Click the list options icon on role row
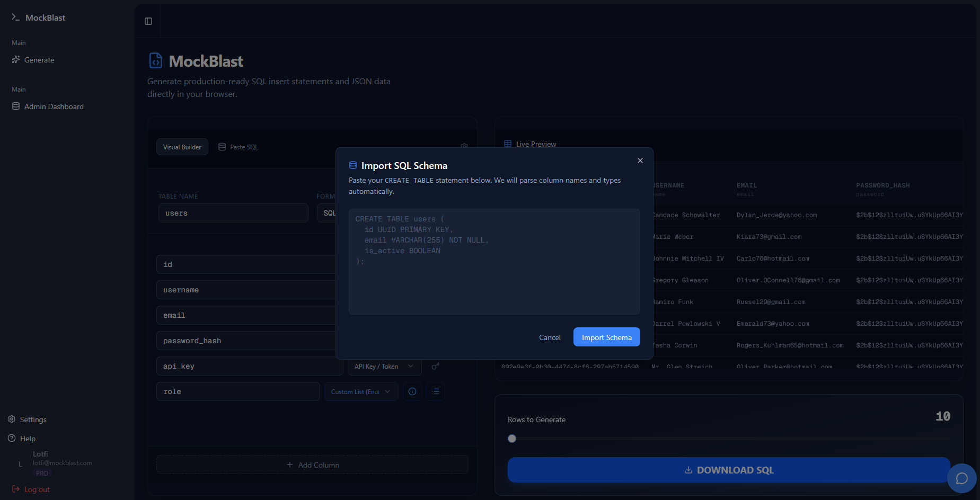Screen dimensions: 980x500 pyautogui.click(x=436, y=391)
